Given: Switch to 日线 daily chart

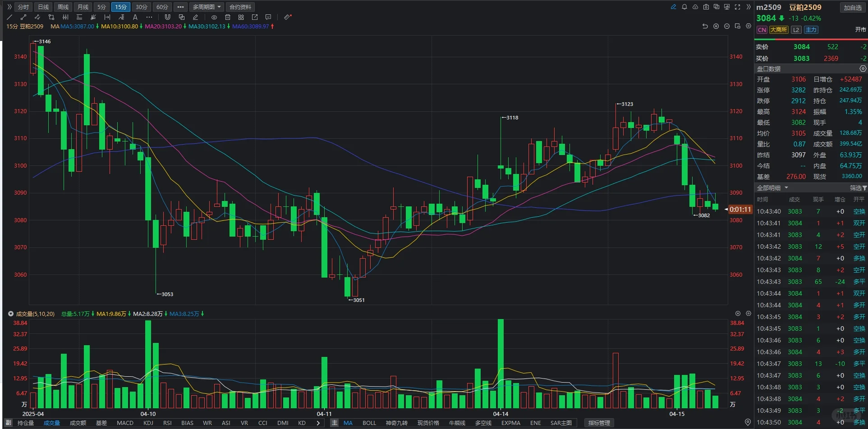Looking at the screenshot, I should pos(43,7).
